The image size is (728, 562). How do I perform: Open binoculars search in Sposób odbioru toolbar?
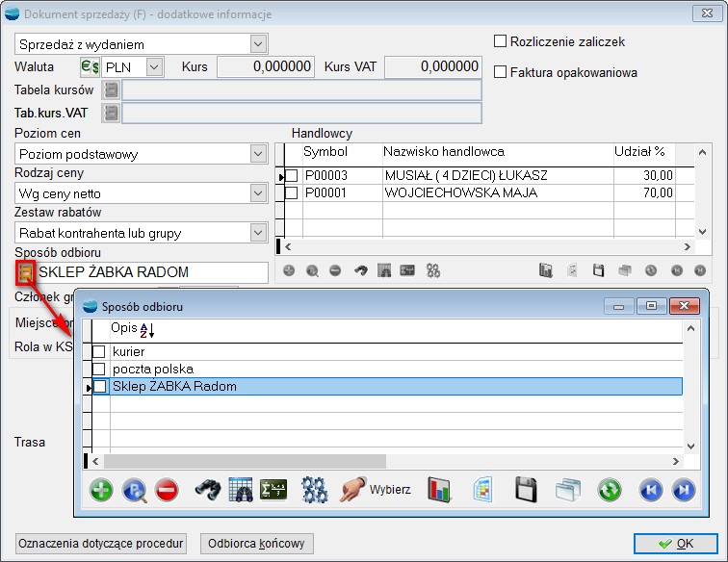(208, 490)
